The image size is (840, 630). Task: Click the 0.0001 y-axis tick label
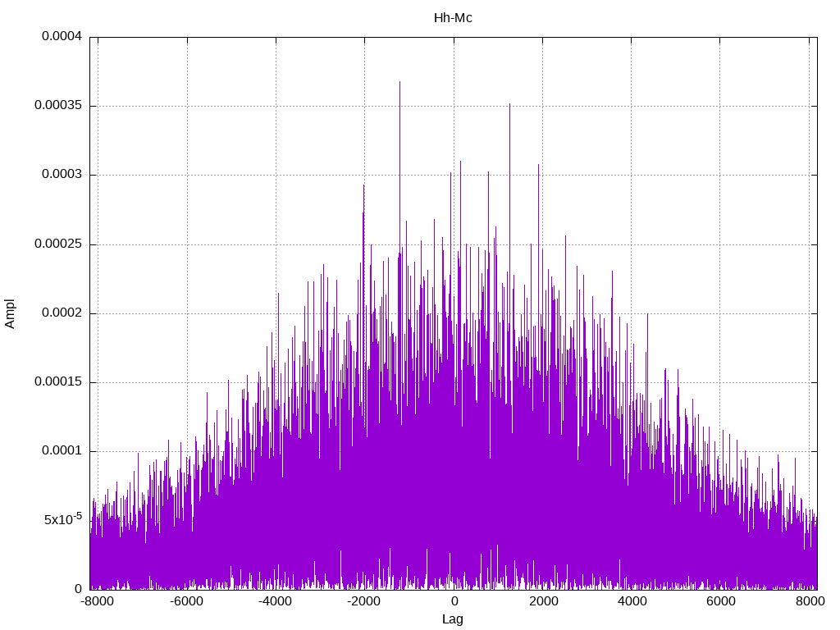(62, 451)
